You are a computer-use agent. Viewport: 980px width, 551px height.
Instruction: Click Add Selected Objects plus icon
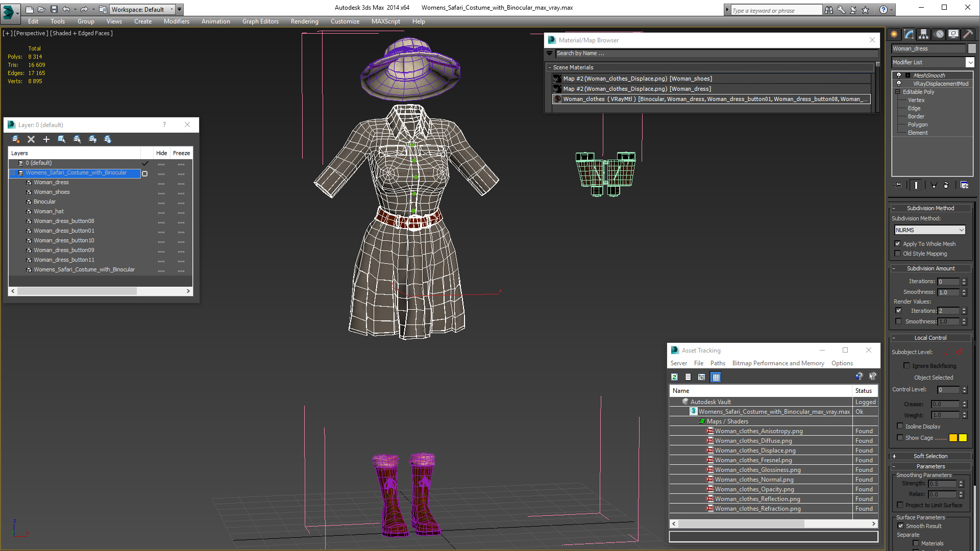coord(46,139)
